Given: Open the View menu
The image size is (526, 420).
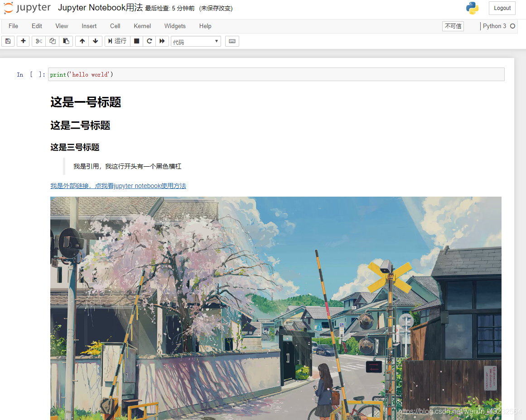Looking at the screenshot, I should (62, 26).
